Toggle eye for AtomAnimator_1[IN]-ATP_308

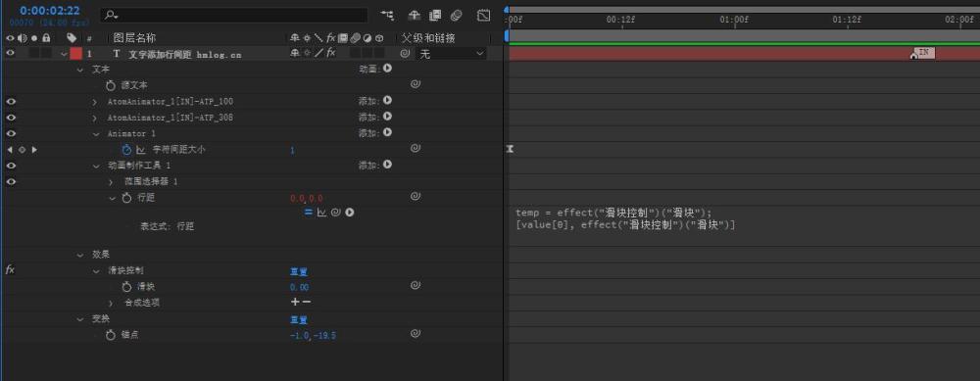click(x=10, y=118)
